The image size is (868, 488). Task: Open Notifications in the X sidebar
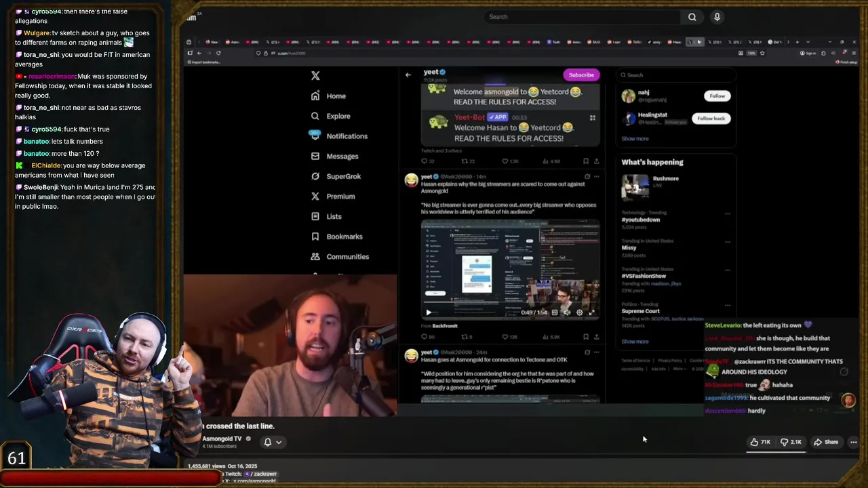[x=339, y=136]
